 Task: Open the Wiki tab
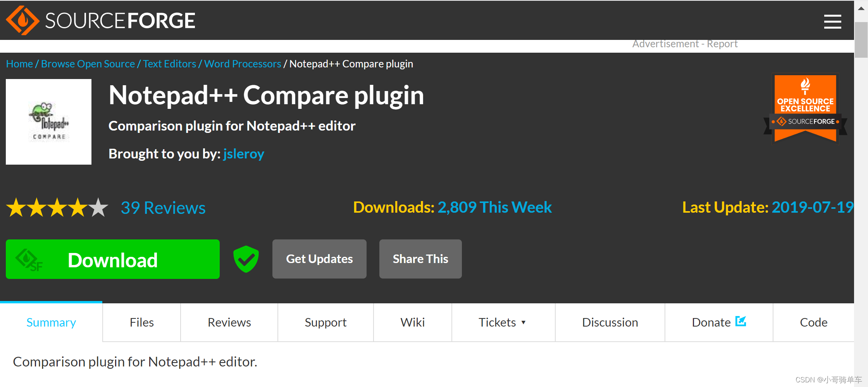(x=413, y=322)
